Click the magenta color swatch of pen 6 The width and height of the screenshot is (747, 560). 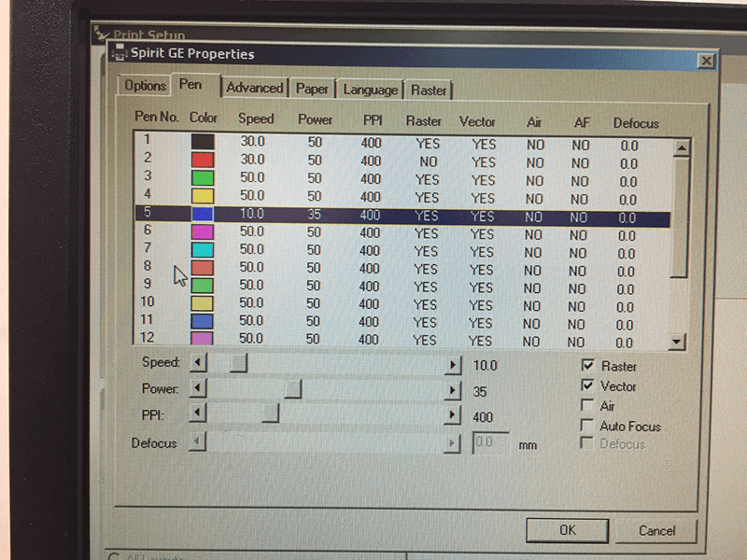[203, 231]
